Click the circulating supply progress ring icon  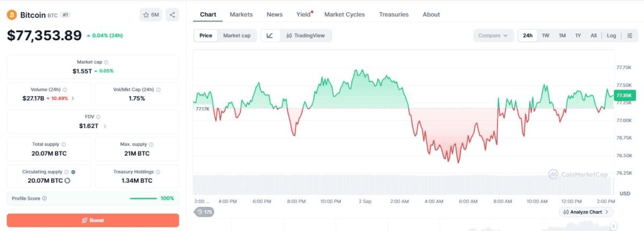(x=68, y=181)
